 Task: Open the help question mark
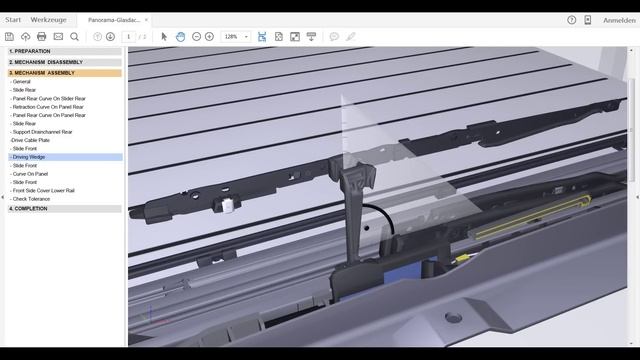click(571, 20)
